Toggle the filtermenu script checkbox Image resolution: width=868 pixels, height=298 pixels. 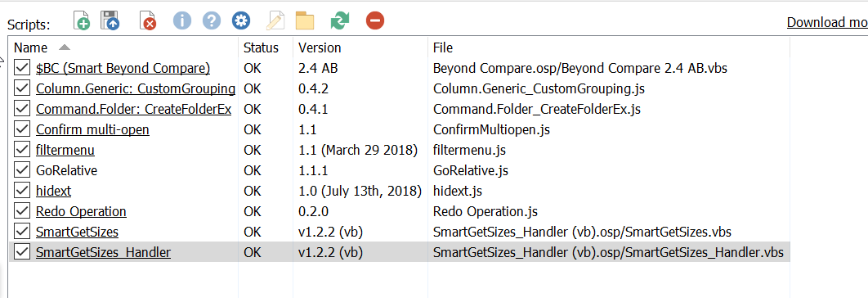[x=22, y=150]
